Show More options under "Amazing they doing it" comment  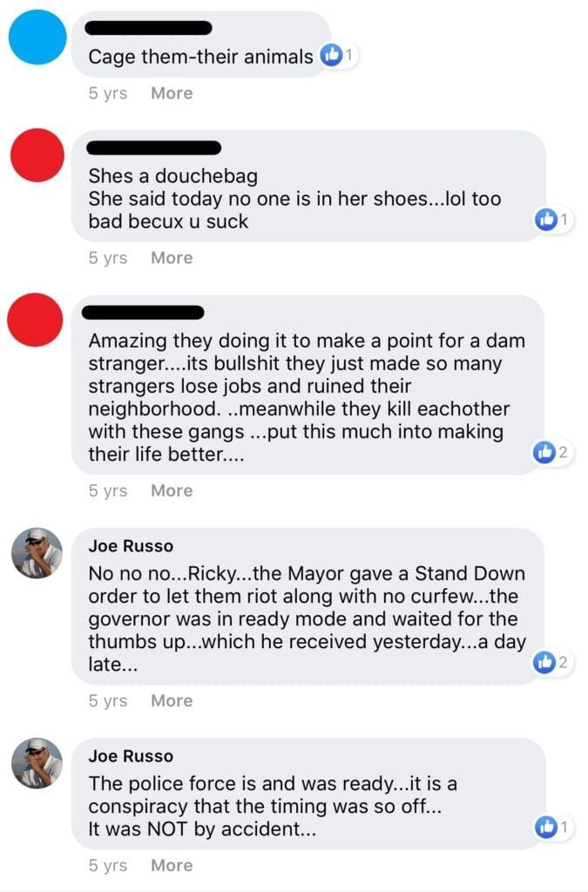pos(172,490)
